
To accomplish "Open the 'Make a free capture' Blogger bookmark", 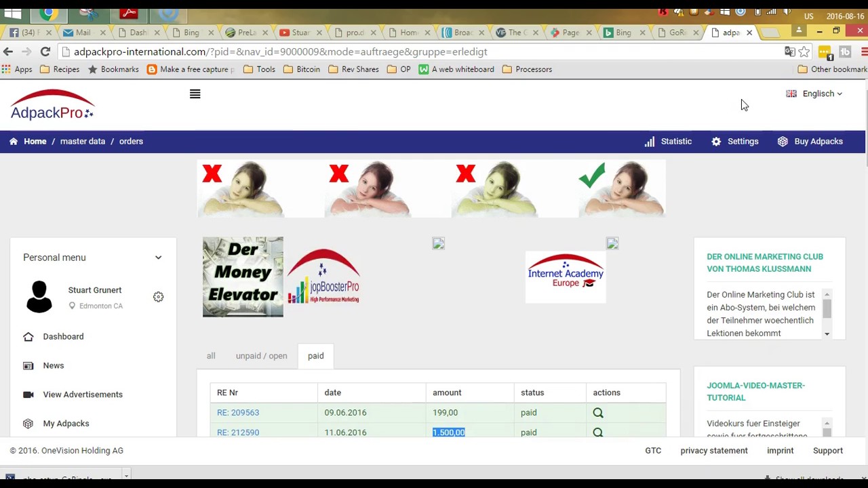I will point(191,69).
